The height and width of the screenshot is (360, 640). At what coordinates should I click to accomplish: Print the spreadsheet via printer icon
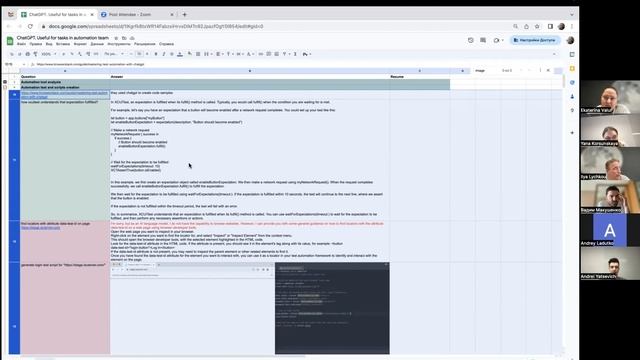tap(28, 54)
